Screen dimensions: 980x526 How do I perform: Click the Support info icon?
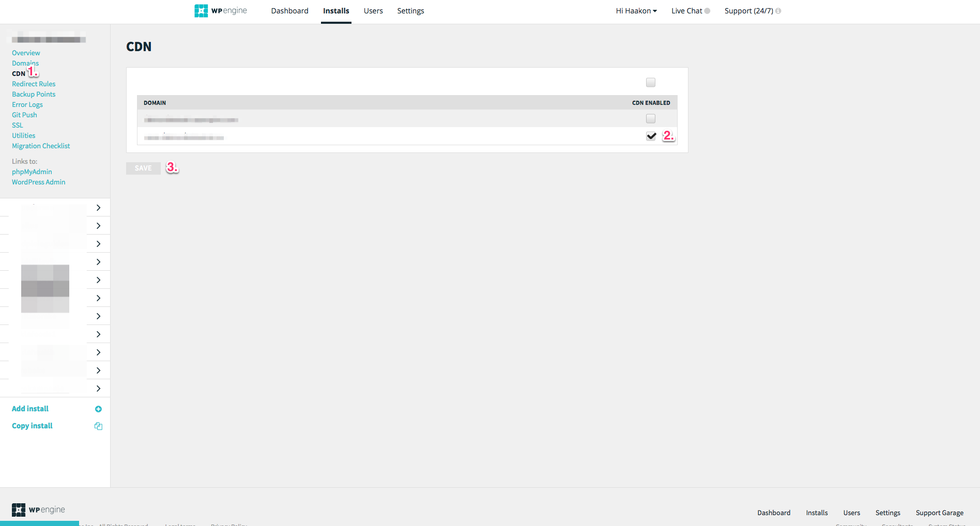pyautogui.click(x=778, y=11)
